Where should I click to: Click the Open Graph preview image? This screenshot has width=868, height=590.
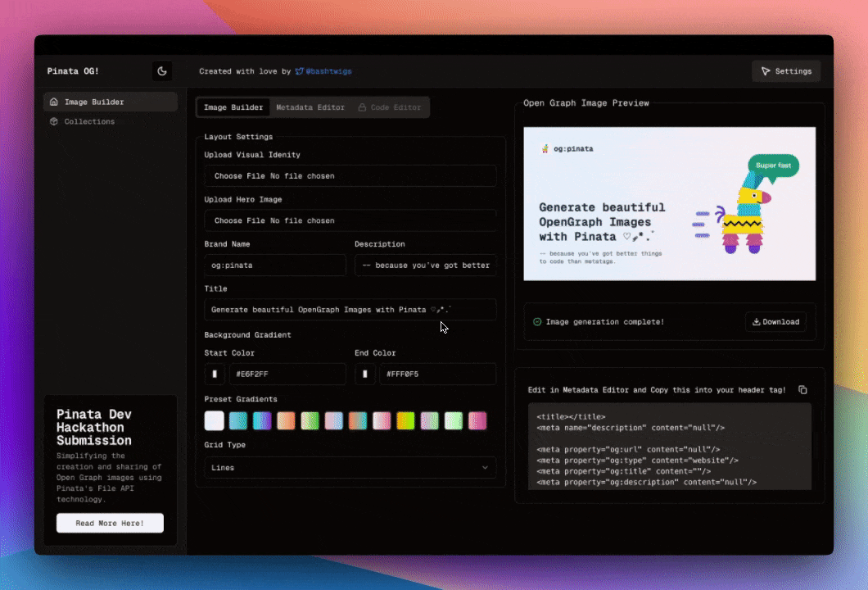tap(669, 204)
